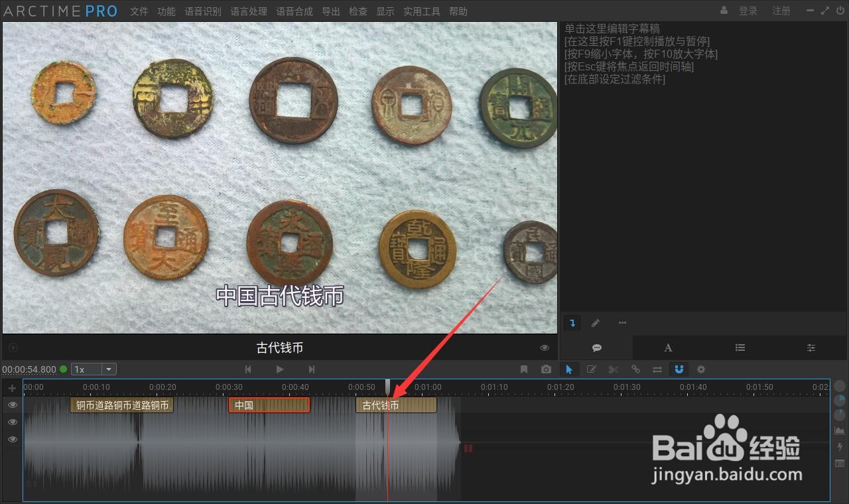Viewport: 849px width, 504px height.
Task: Click the third pie-circle zoom button
Action: click(x=840, y=415)
